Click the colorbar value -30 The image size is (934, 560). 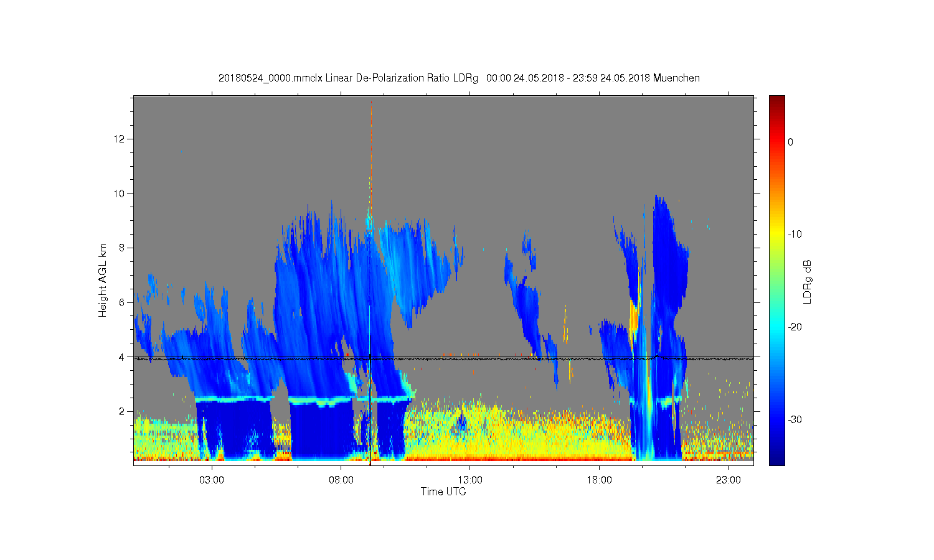click(795, 420)
